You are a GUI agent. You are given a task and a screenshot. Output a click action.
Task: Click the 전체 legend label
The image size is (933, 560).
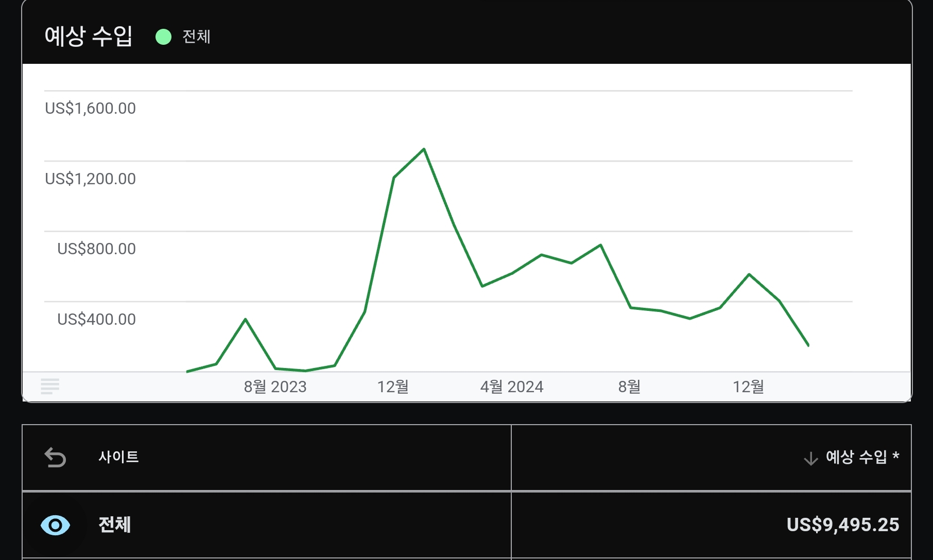[196, 37]
